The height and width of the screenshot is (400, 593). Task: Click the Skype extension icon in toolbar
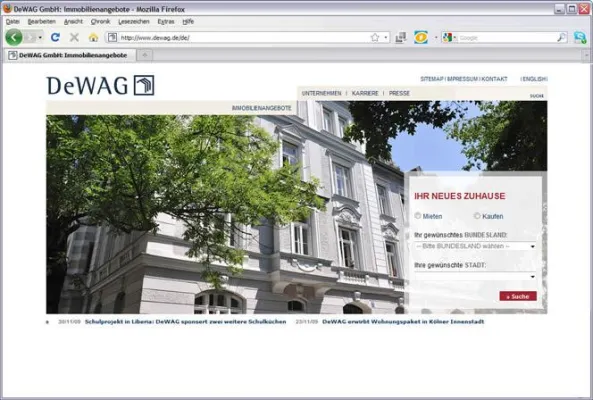[580, 37]
